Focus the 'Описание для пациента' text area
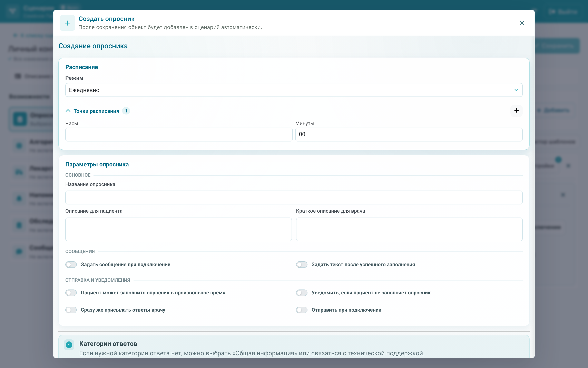 tap(179, 229)
